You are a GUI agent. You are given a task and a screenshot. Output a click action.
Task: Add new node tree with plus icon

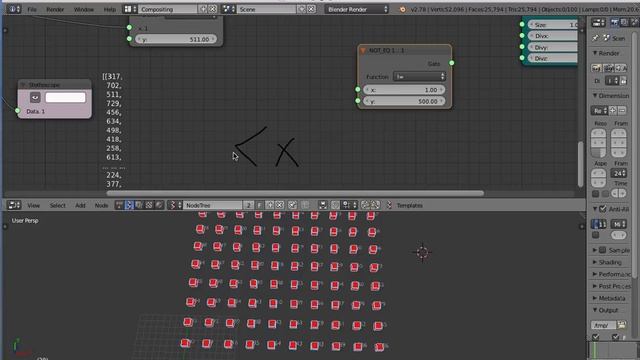[269, 205]
